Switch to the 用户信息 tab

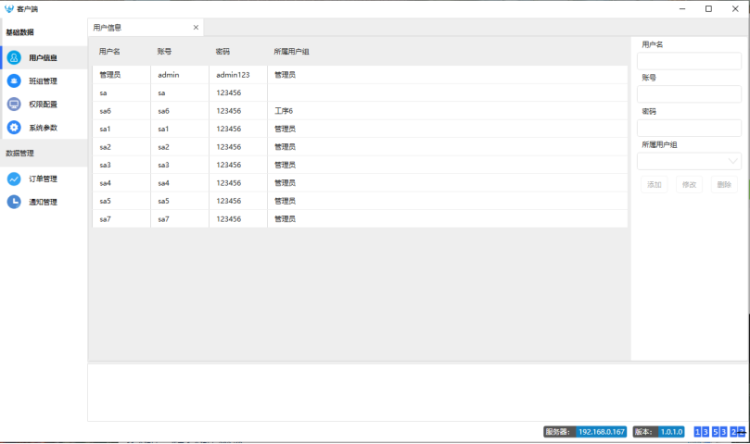pos(108,28)
